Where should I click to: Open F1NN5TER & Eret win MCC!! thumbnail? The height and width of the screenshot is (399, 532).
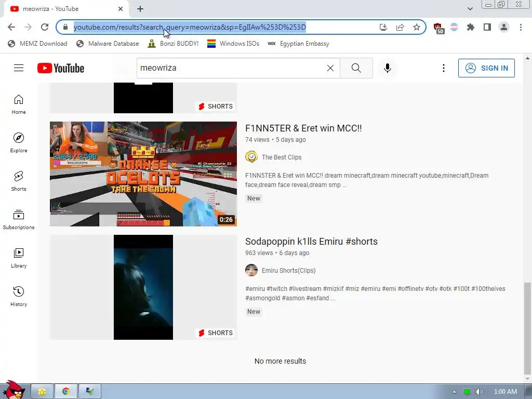[x=143, y=174]
